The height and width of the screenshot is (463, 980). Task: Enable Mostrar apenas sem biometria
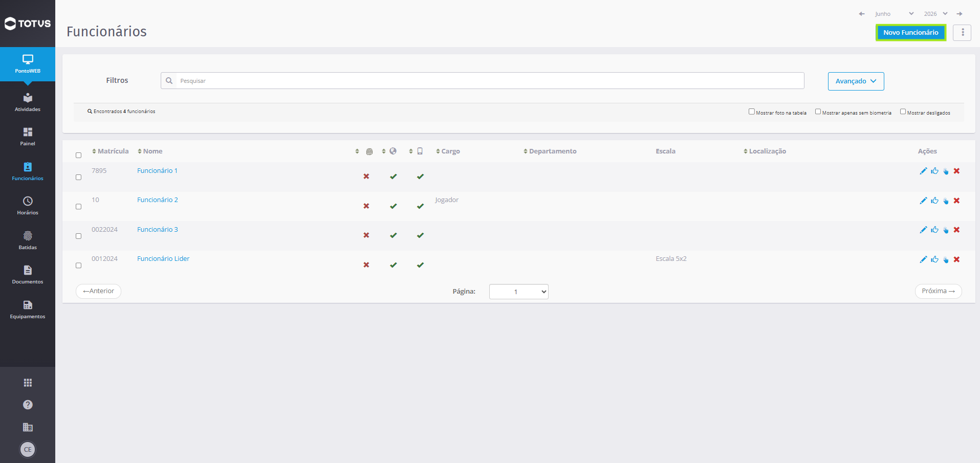coord(818,112)
